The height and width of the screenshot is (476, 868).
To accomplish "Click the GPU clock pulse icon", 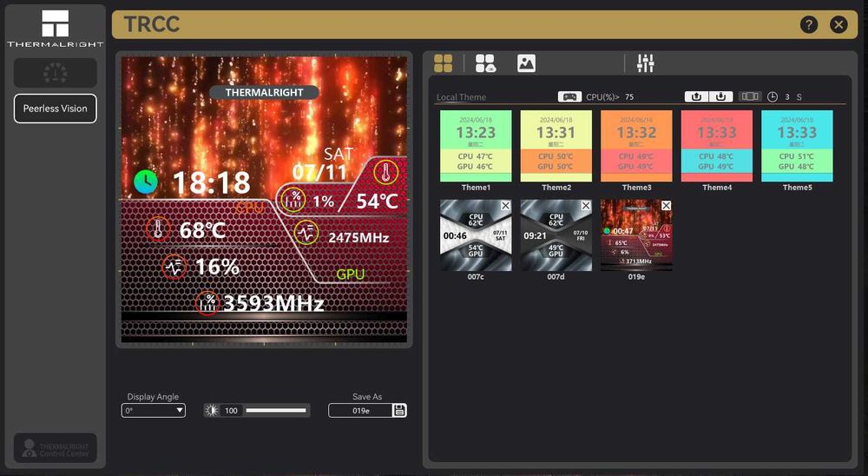I will [x=306, y=232].
